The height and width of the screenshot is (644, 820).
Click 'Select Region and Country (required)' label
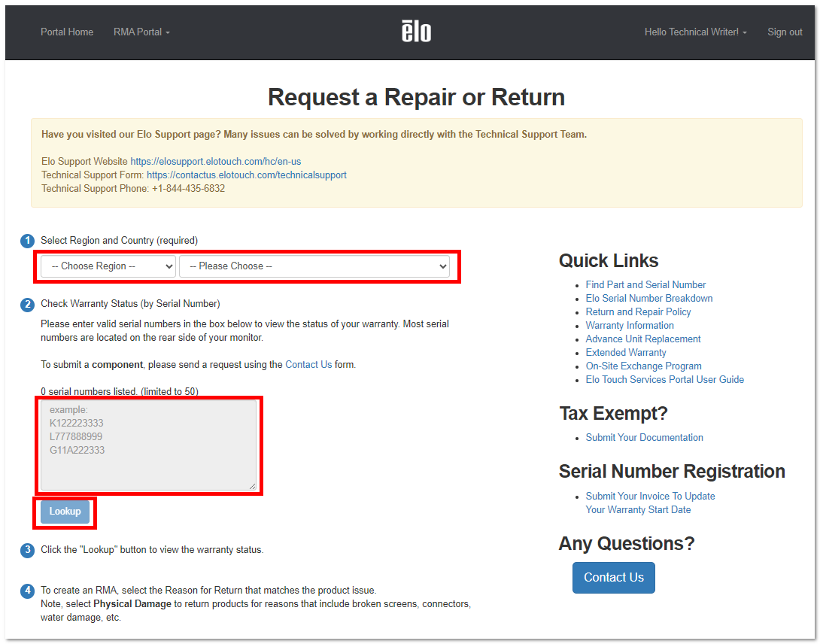point(119,241)
